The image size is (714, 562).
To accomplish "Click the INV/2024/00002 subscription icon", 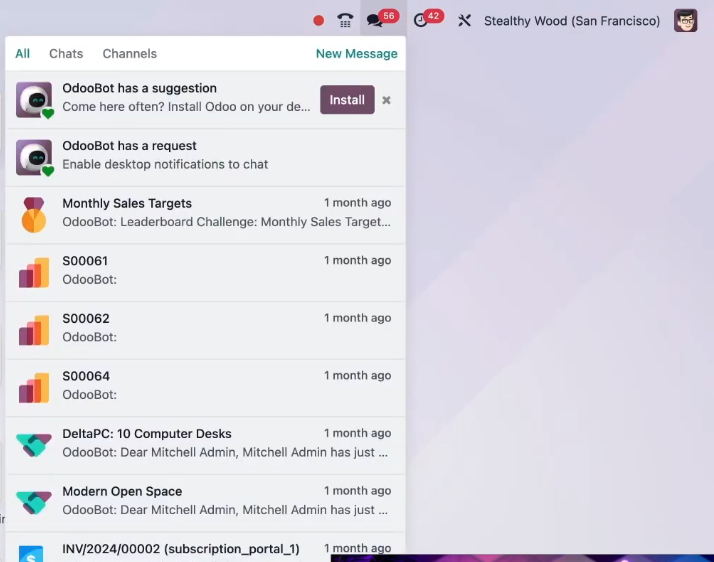I will tap(31, 554).
